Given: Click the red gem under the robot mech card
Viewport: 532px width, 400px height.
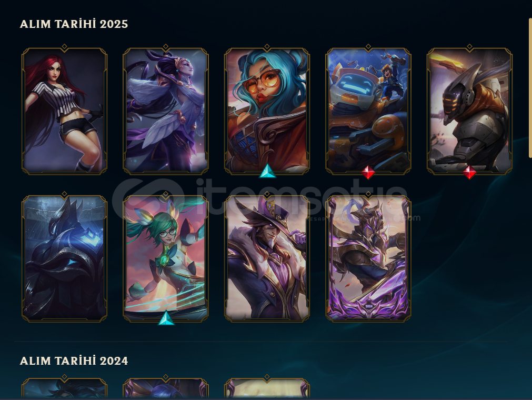Looking at the screenshot, I should coord(368,172).
